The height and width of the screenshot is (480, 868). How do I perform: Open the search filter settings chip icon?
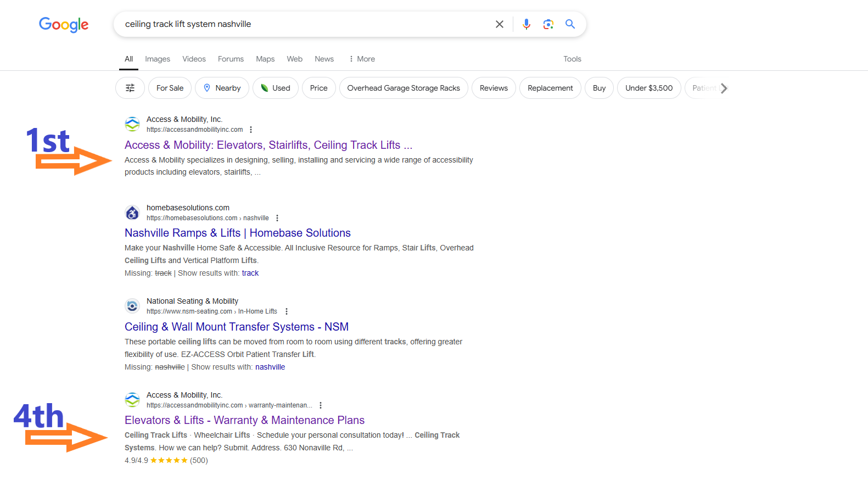click(130, 88)
